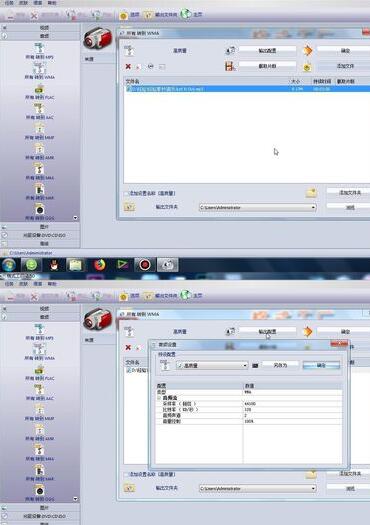Open the 高质量 preset dropdown in audio settings
Screen dimensions: 370x525
click(212, 365)
